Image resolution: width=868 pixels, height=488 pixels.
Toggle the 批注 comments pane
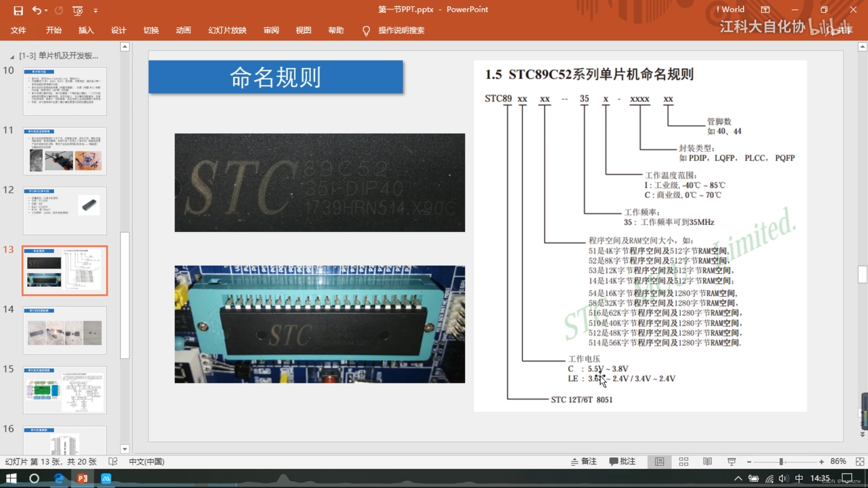(622, 461)
